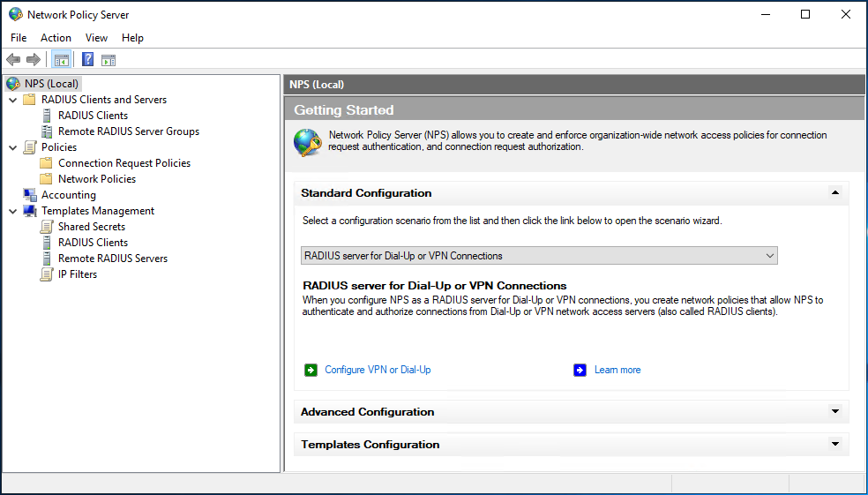Expand the Templates Configuration section arrow
Image resolution: width=868 pixels, height=495 pixels.
(834, 445)
